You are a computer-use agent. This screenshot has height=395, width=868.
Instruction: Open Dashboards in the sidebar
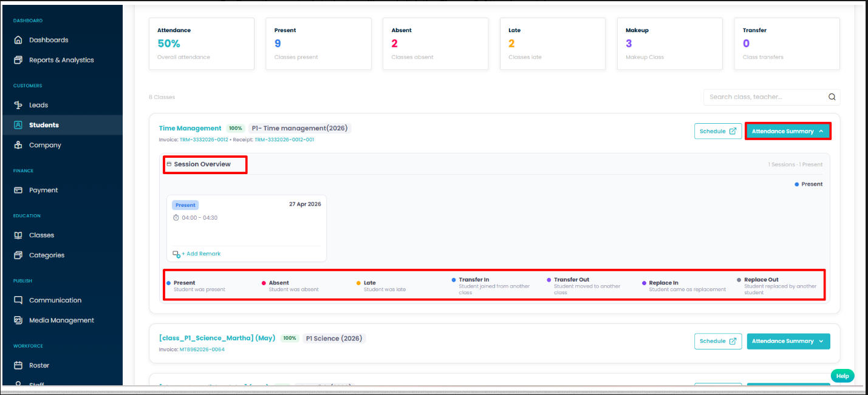(49, 40)
